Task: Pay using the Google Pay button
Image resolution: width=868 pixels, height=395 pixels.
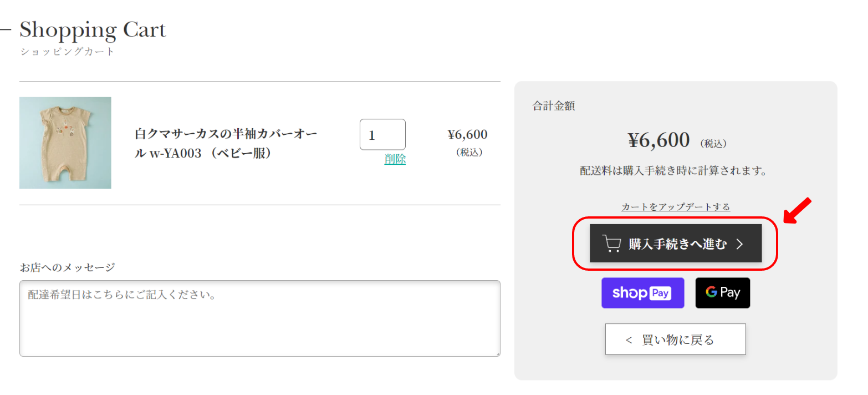Action: tap(722, 293)
